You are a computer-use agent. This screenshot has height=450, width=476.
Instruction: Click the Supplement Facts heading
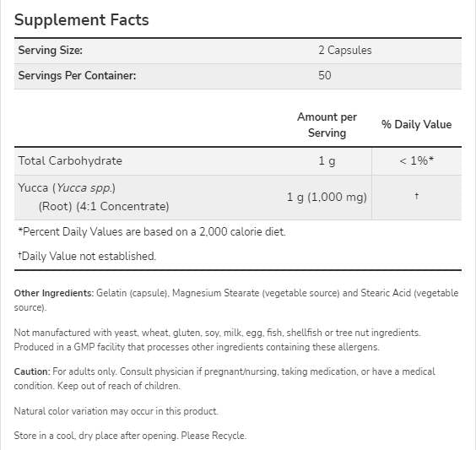(81, 20)
